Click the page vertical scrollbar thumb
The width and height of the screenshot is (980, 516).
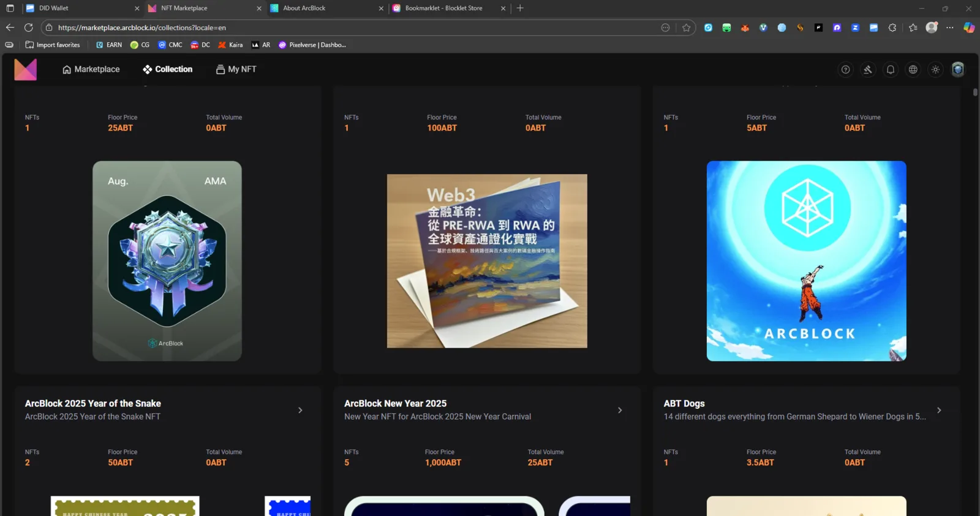point(975,93)
